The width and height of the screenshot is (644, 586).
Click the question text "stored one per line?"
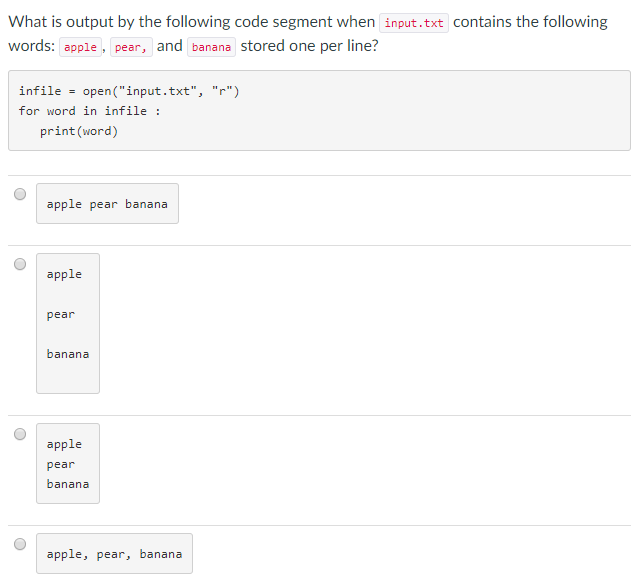click(309, 46)
